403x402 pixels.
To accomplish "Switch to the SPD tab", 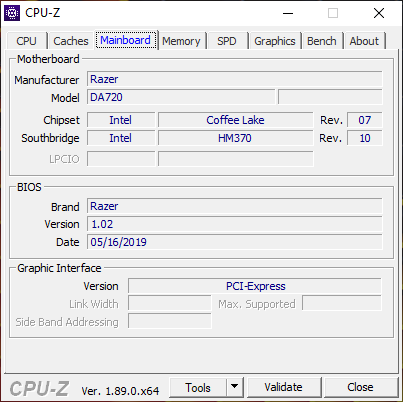I will click(227, 41).
